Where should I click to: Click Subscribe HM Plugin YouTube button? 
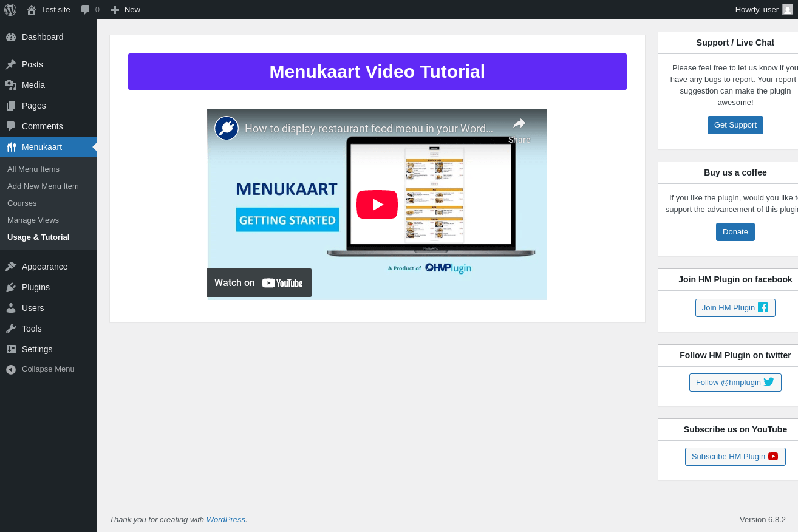point(735,457)
